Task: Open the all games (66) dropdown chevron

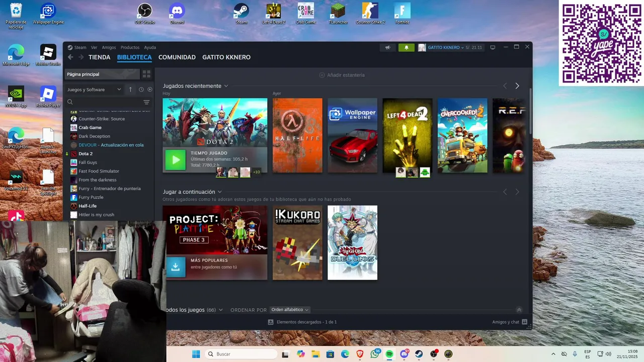Action: point(221,310)
